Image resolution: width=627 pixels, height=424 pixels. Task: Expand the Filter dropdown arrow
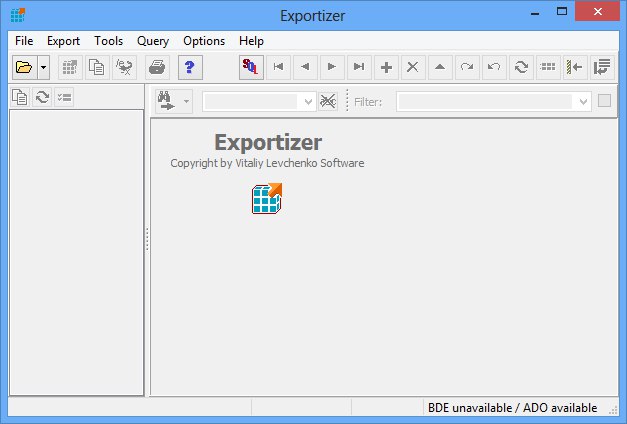pyautogui.click(x=583, y=102)
